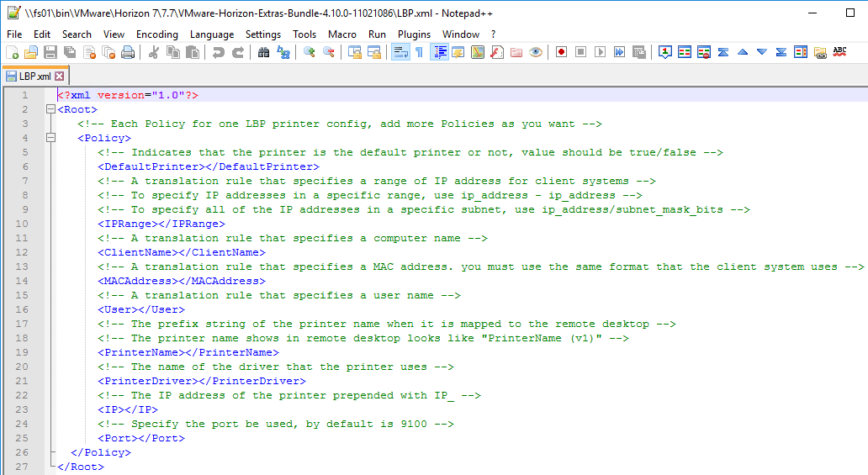Click the spell check ABC icon

point(839,52)
